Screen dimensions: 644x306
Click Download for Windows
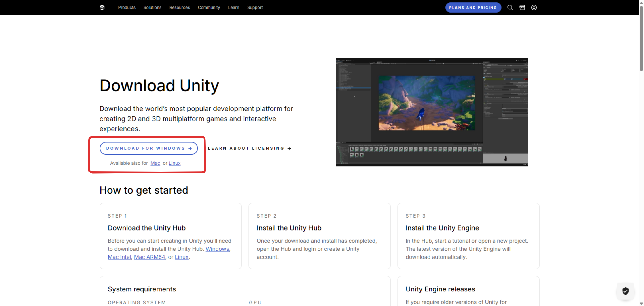point(149,148)
